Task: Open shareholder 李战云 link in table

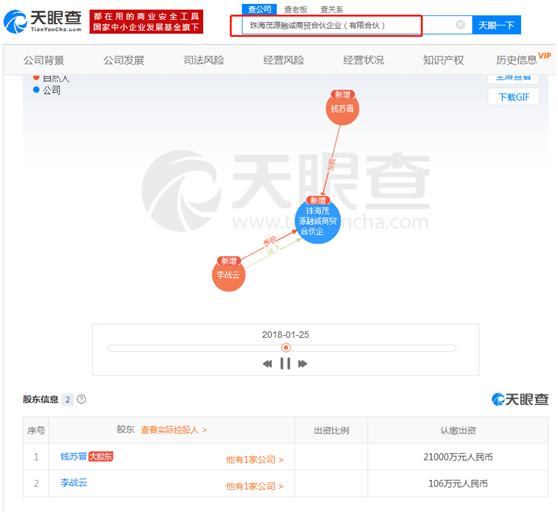Action: pyautogui.click(x=74, y=483)
